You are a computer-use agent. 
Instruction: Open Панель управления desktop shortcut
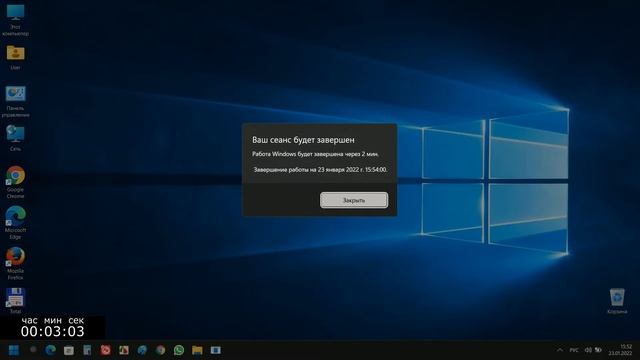pyautogui.click(x=16, y=102)
